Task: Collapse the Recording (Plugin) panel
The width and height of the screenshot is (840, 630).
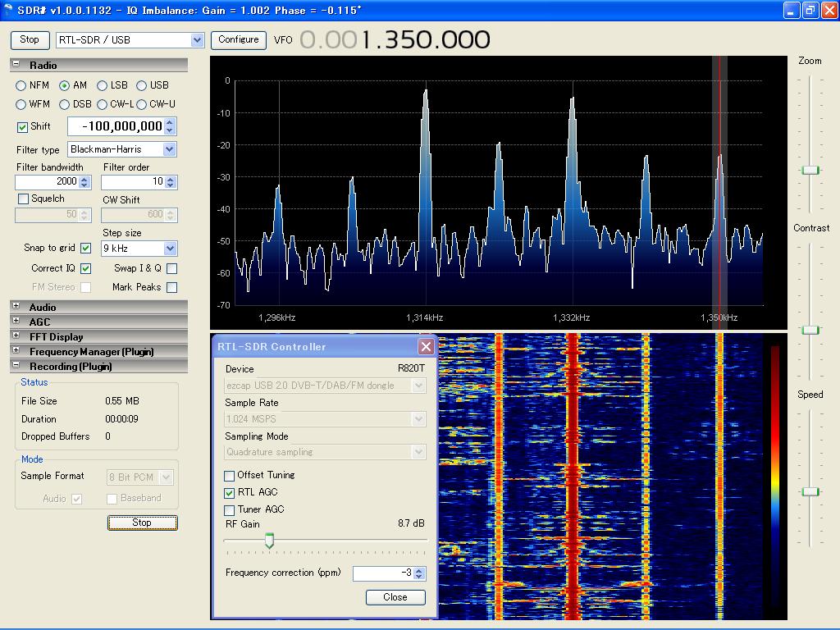Action: pyautogui.click(x=16, y=365)
